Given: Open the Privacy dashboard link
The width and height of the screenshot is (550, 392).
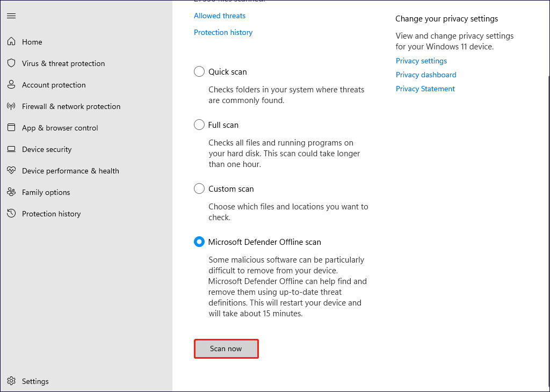Looking at the screenshot, I should click(426, 75).
